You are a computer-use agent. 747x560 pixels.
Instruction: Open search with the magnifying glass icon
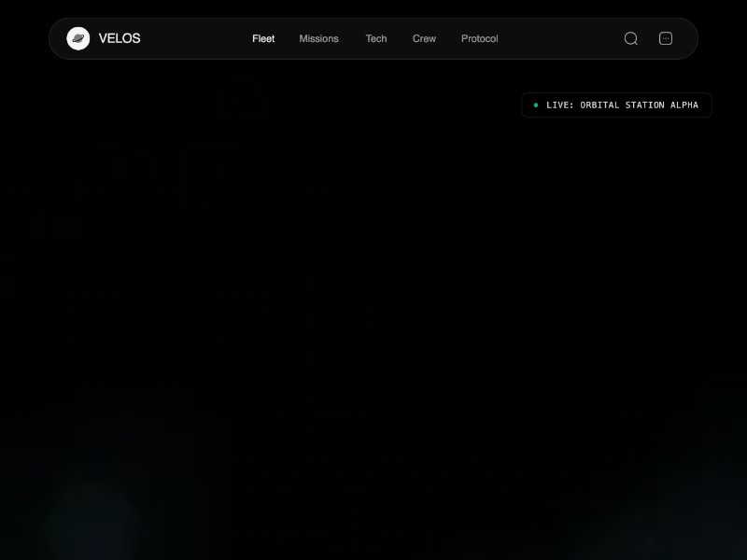631,38
